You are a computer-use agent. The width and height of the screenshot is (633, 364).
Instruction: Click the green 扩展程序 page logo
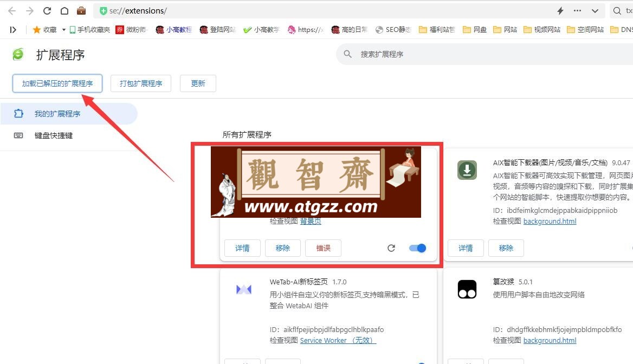(x=18, y=54)
